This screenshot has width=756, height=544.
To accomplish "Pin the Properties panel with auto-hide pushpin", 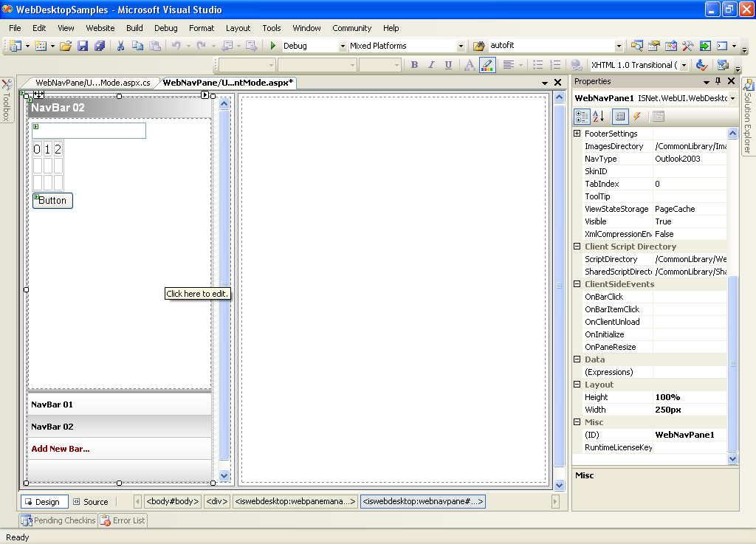I will (x=718, y=81).
